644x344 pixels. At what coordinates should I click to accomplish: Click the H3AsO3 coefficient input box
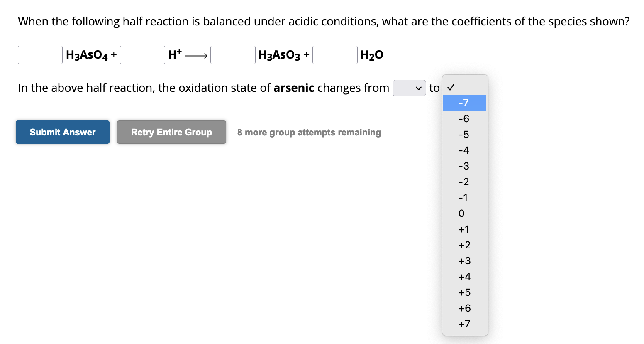coord(233,55)
